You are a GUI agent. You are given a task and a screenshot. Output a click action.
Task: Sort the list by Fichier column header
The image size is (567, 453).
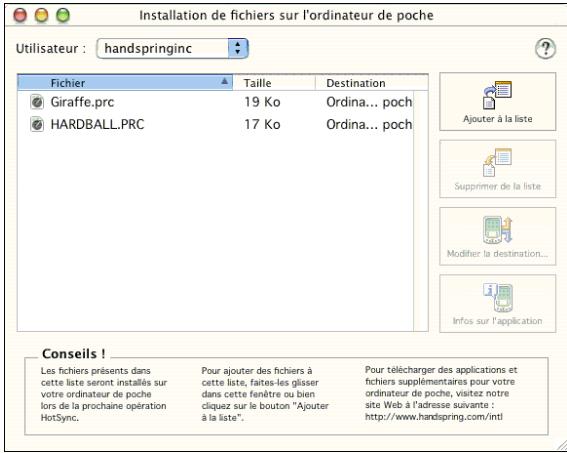[x=125, y=83]
